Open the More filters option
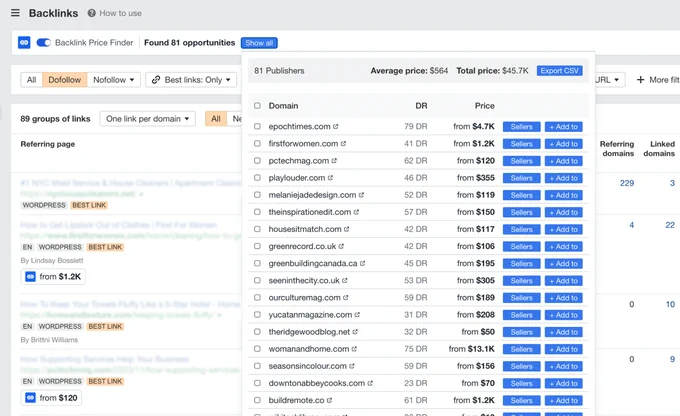 (657, 80)
